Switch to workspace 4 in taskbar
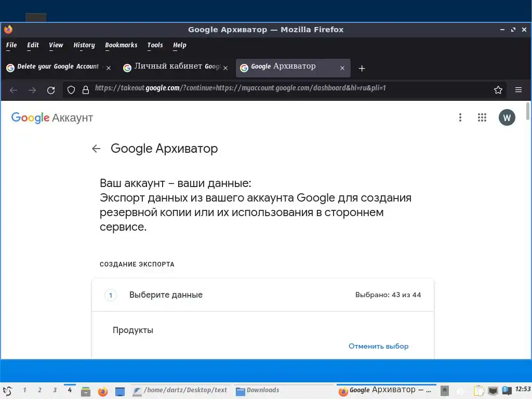This screenshot has width=532, height=399. 70,390
